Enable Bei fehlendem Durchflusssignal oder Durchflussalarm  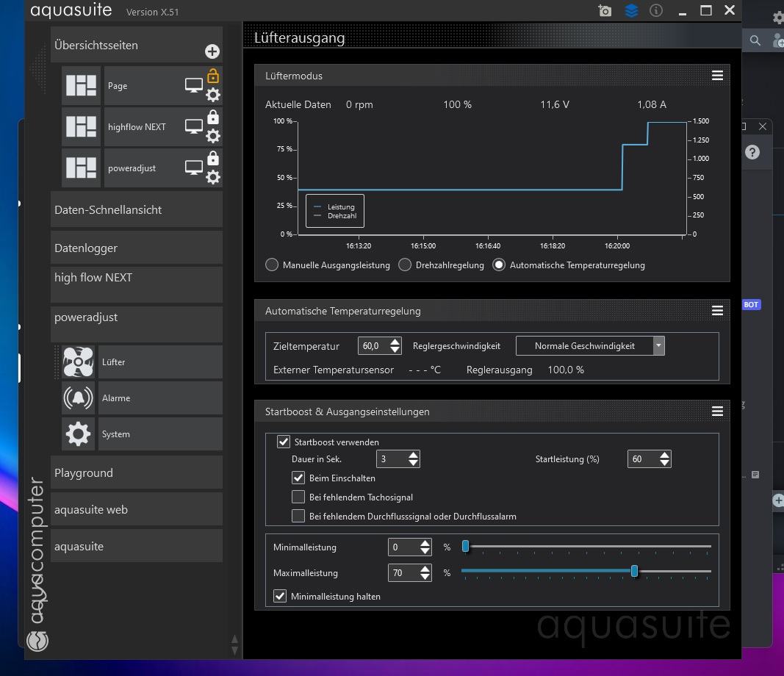298,516
